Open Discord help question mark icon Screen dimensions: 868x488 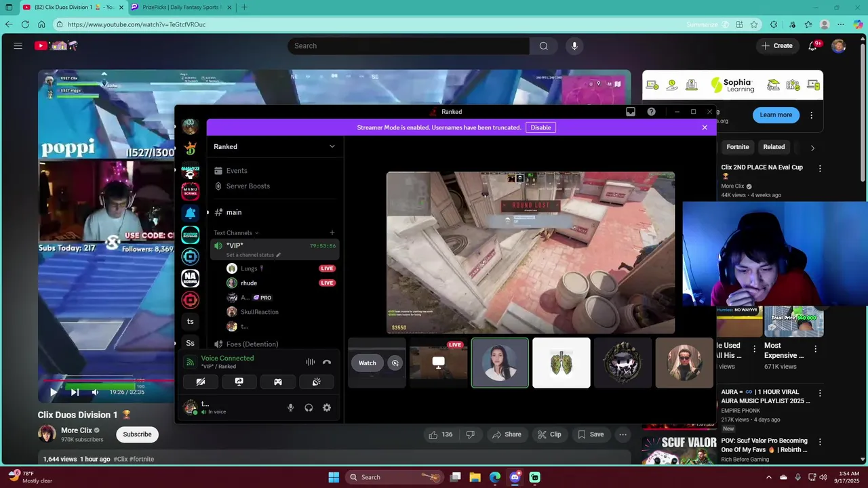[652, 112]
